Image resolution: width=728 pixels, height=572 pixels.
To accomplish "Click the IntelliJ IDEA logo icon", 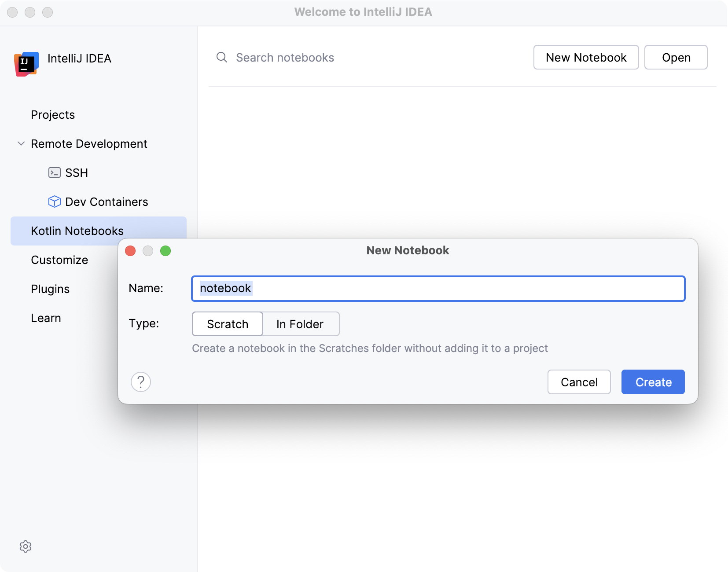I will pyautogui.click(x=26, y=64).
